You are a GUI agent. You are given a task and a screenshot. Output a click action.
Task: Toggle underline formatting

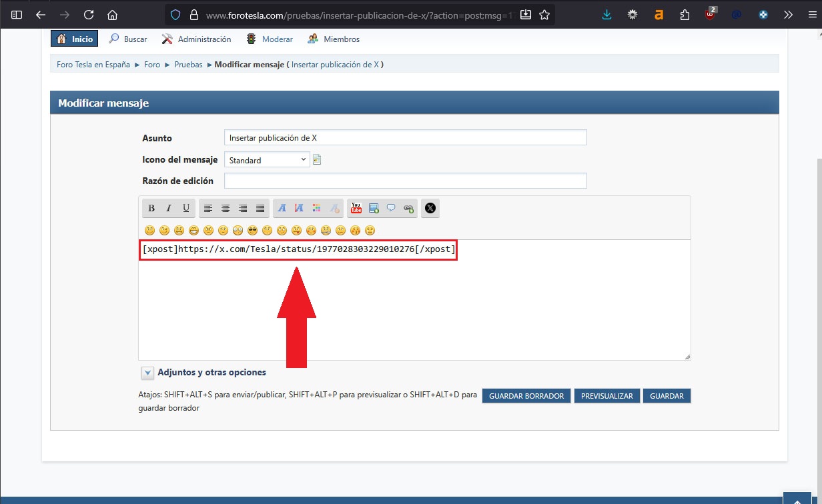(186, 208)
